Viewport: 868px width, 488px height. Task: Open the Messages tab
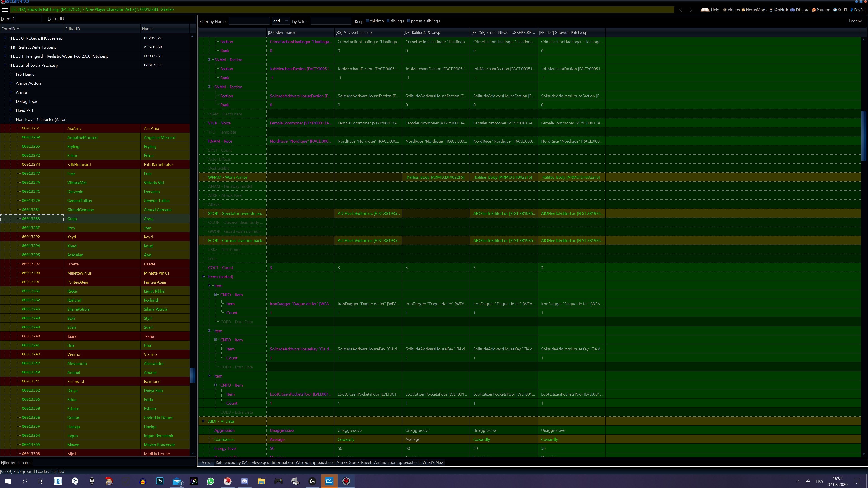(260, 462)
